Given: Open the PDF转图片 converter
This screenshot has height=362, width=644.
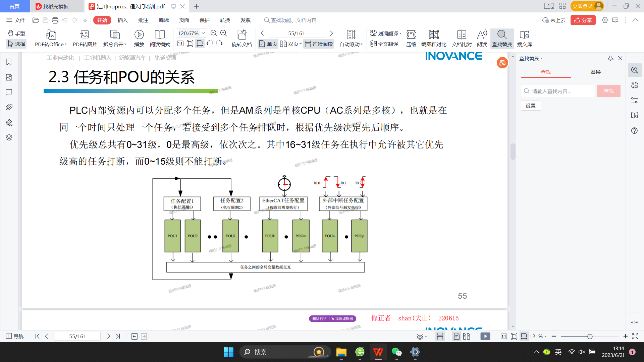Looking at the screenshot, I should click(x=85, y=39).
